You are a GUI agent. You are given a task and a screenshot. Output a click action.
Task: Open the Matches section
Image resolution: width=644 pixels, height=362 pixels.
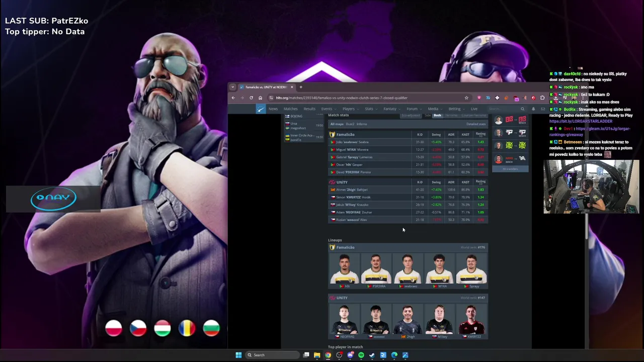(290, 109)
